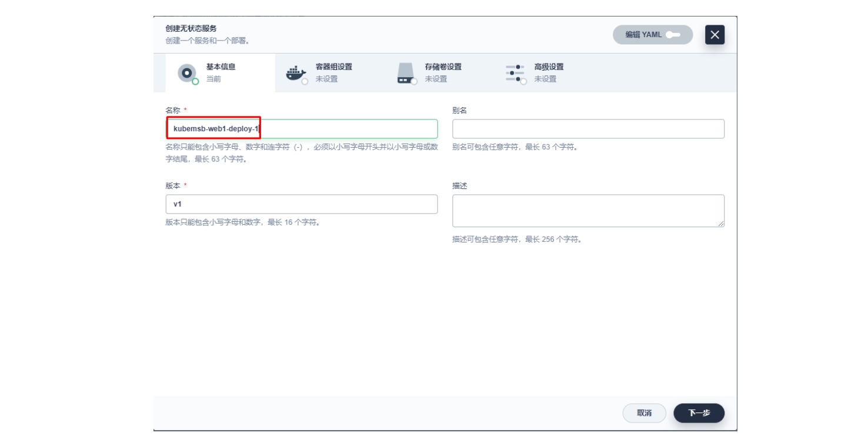Click the Docker whale 容器组设置 icon
This screenshot has width=868, height=439.
tap(296, 73)
